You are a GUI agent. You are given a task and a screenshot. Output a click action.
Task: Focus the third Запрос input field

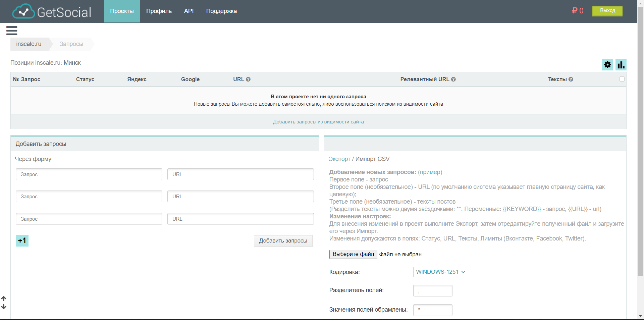click(x=89, y=219)
